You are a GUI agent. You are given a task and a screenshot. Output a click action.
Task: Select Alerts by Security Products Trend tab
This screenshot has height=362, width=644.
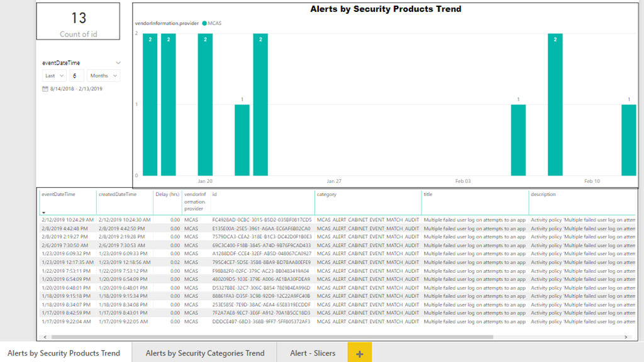64,353
